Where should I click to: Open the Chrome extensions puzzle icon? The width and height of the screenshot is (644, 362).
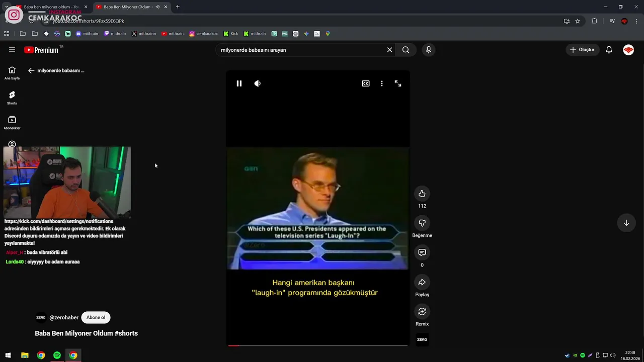point(594,21)
